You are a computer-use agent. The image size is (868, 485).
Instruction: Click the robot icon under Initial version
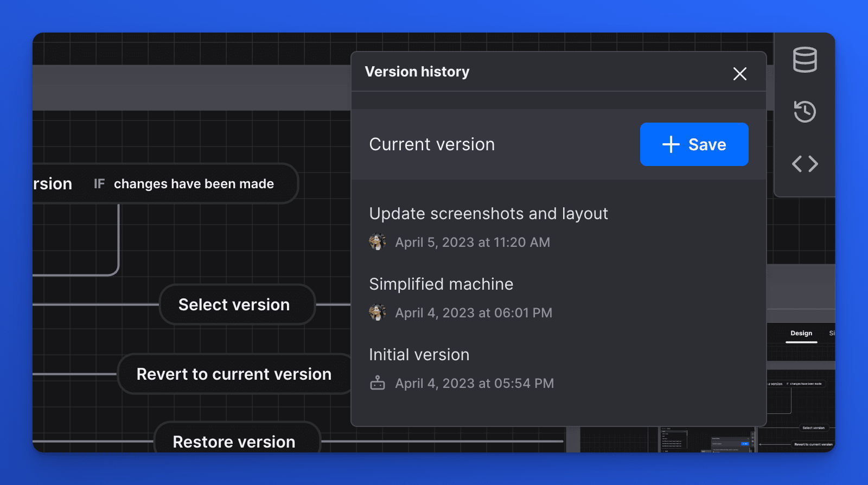[x=377, y=383]
